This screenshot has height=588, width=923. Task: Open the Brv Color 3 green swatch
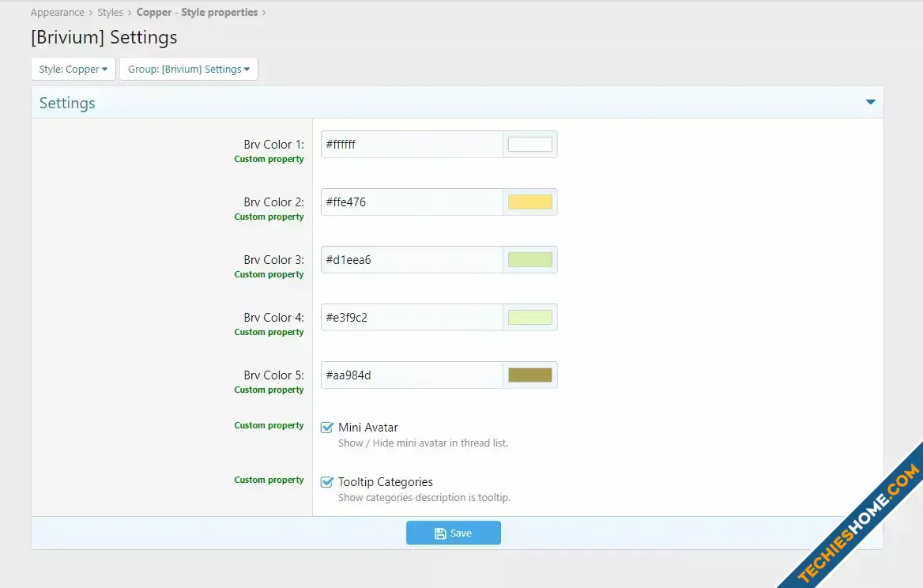coord(529,259)
